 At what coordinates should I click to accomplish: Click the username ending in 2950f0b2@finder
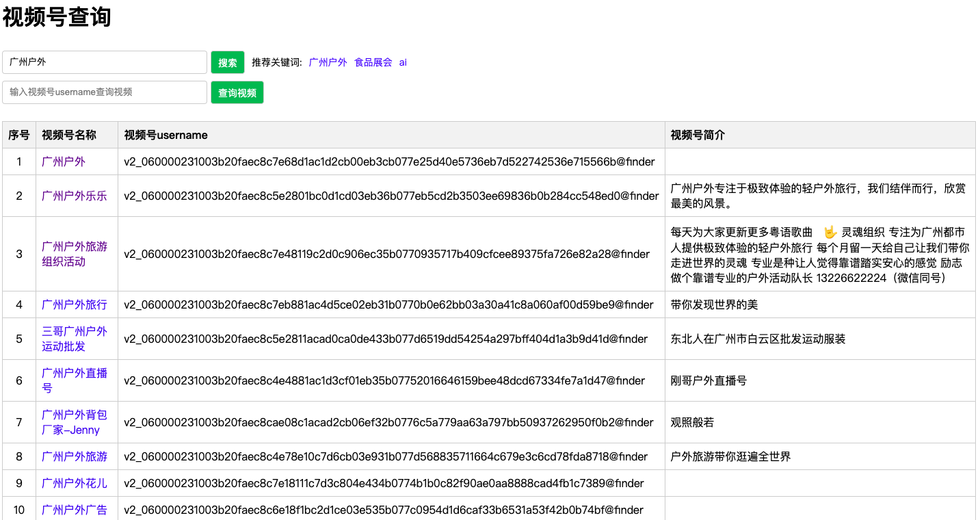click(x=388, y=422)
